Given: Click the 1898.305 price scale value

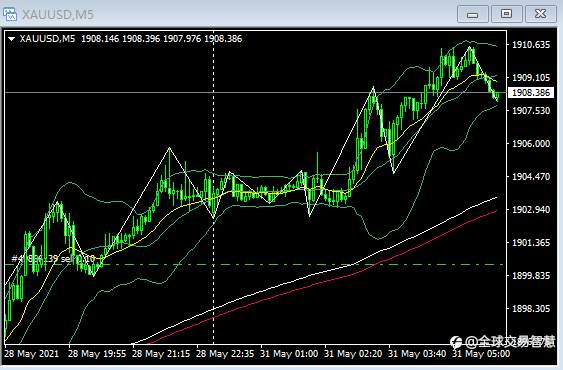Looking at the screenshot, I should click(x=531, y=309).
